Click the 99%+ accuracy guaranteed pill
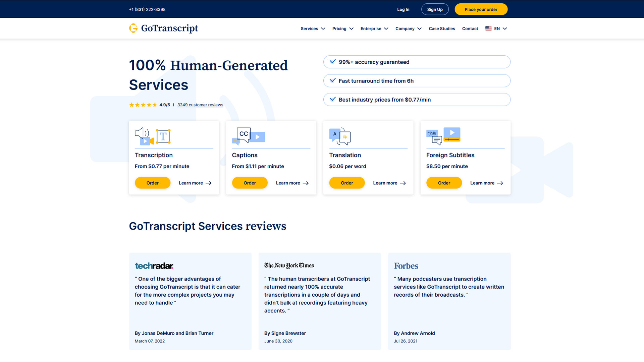This screenshot has width=644, height=362. click(417, 62)
